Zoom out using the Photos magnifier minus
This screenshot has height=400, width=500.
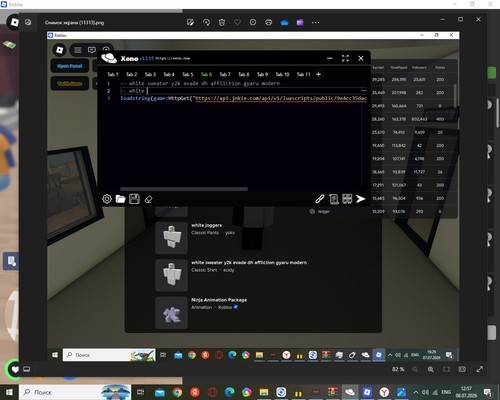tap(415, 369)
